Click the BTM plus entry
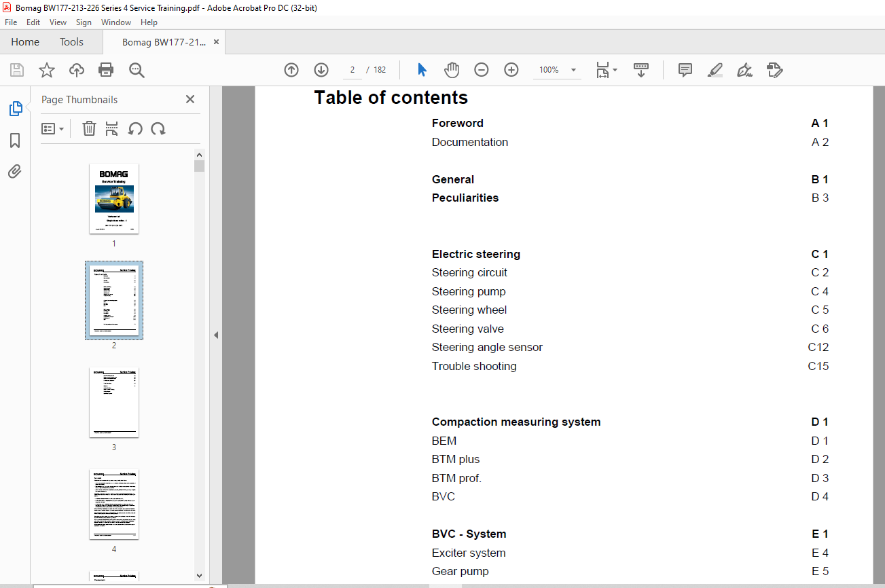Image resolution: width=885 pixels, height=588 pixels. coord(456,459)
